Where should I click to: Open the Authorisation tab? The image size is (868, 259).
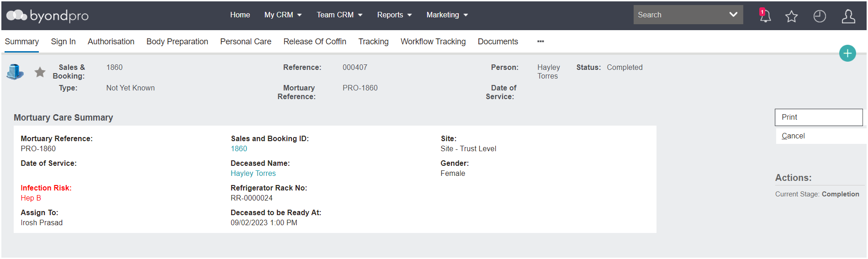[111, 42]
